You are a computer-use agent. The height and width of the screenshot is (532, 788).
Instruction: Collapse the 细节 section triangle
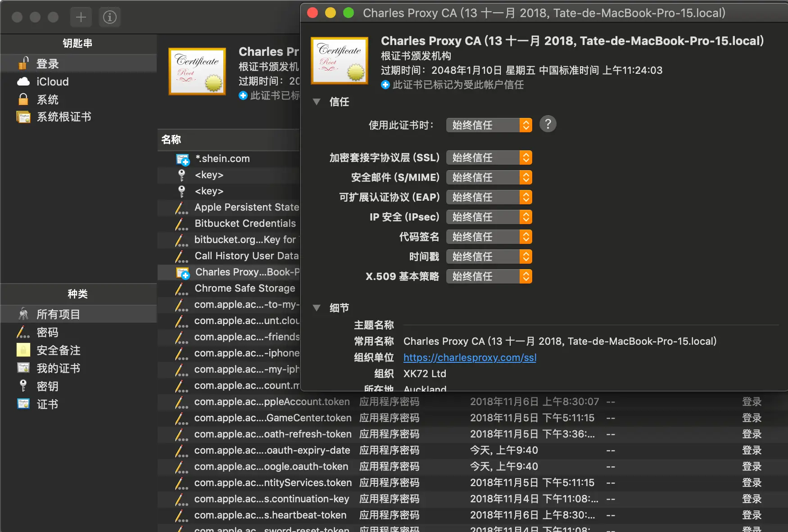pyautogui.click(x=317, y=308)
